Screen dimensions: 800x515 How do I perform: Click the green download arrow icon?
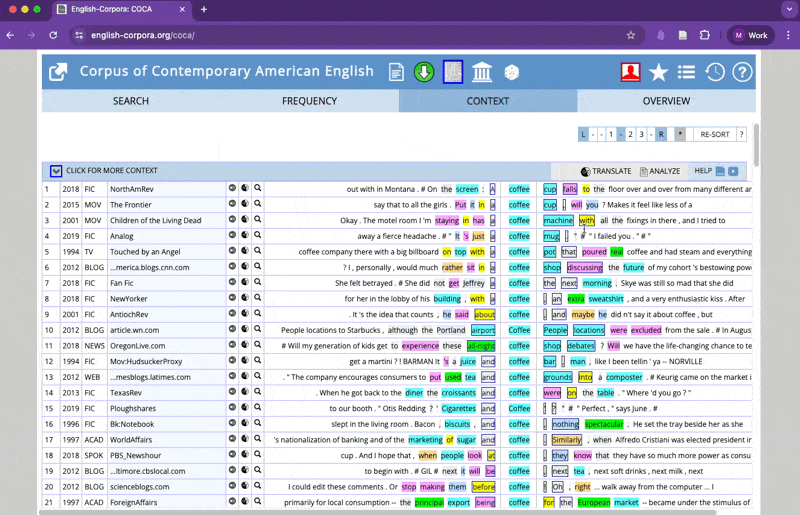(x=424, y=72)
